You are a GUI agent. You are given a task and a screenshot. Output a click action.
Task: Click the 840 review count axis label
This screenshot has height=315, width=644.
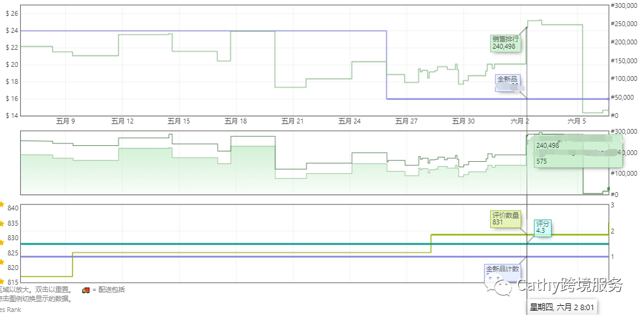click(13, 208)
